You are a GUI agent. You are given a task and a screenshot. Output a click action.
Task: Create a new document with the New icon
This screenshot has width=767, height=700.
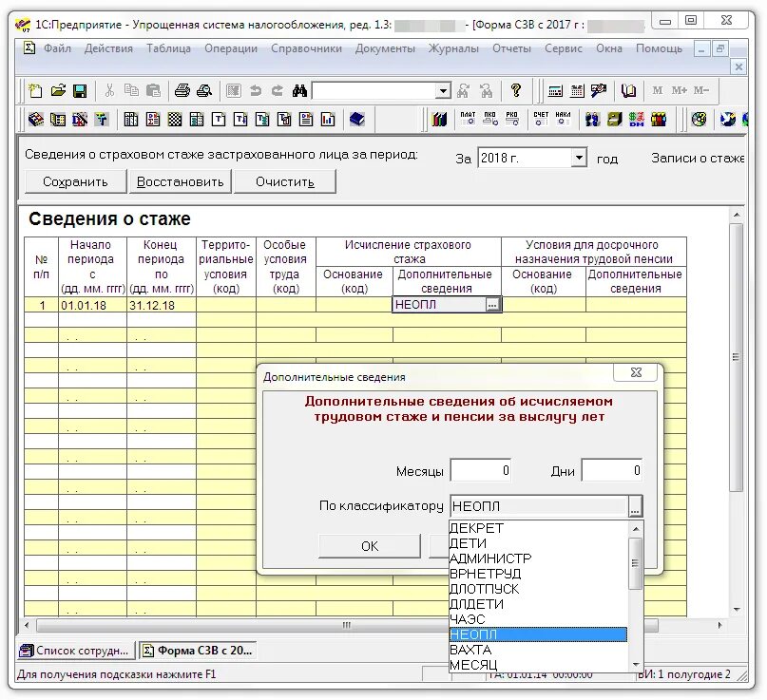pos(35,91)
